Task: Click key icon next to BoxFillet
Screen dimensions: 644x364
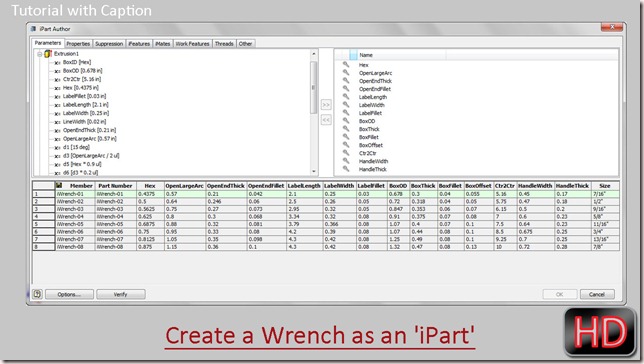Action: click(346, 137)
